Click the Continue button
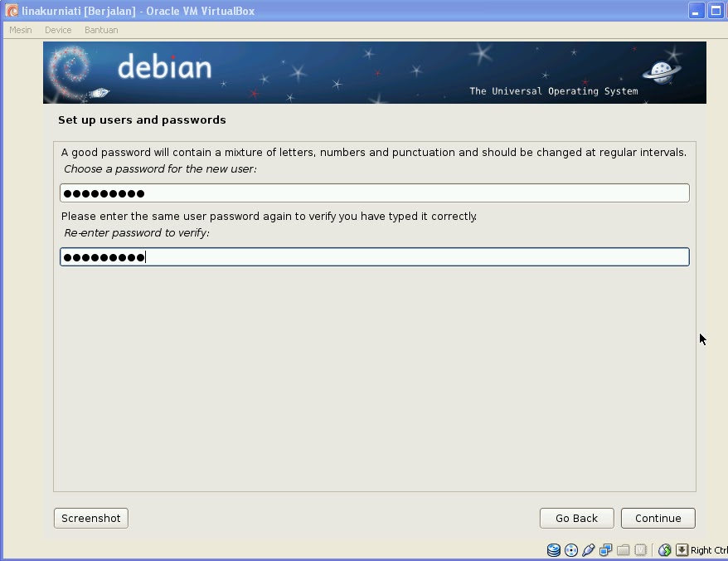728x561 pixels. [658, 518]
